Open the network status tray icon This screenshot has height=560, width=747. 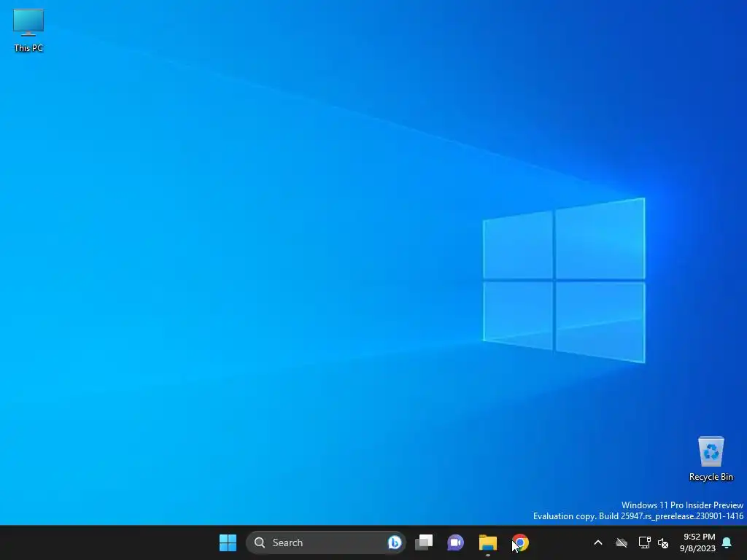pyautogui.click(x=644, y=542)
